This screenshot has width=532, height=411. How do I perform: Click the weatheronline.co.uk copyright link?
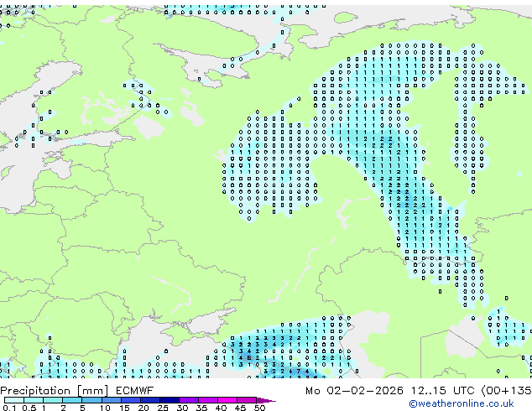pos(462,403)
